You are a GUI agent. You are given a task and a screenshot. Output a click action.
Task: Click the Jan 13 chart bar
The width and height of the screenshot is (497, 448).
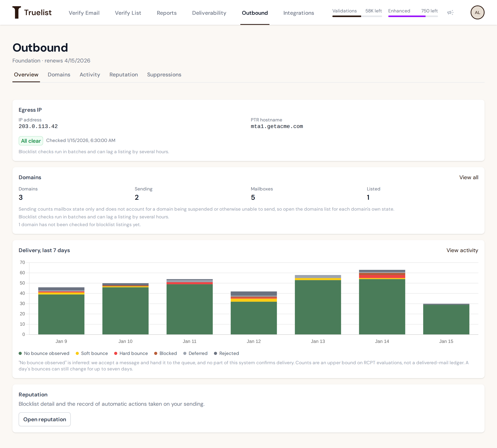pos(318,305)
